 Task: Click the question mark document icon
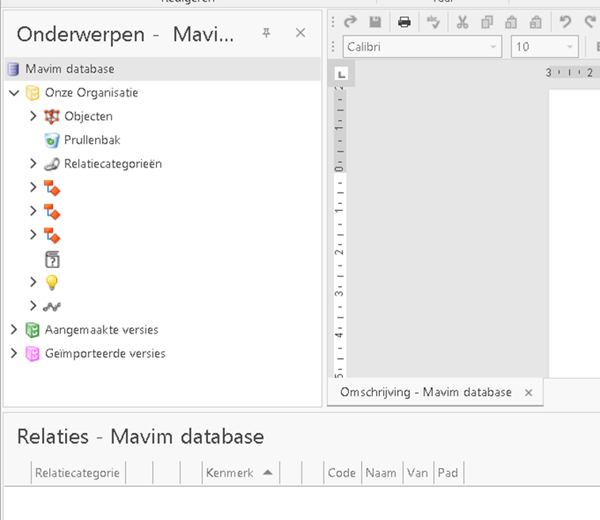pos(52,259)
